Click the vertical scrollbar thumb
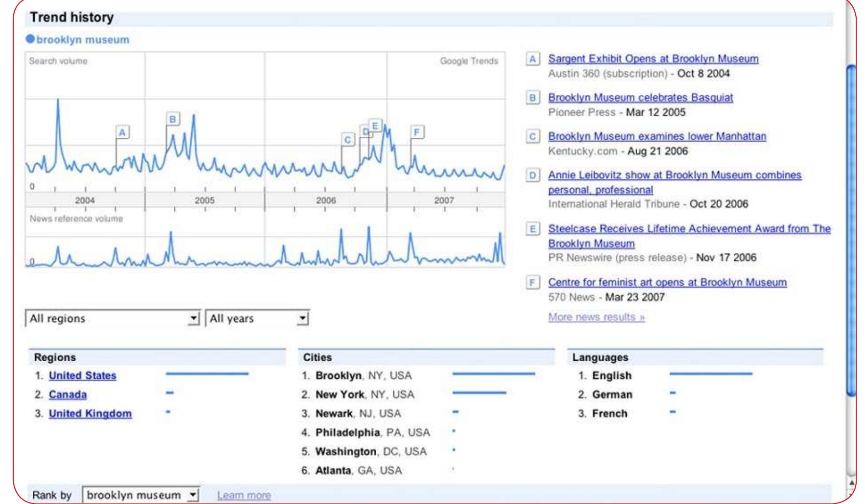The height and width of the screenshot is (504, 865). tap(851, 230)
